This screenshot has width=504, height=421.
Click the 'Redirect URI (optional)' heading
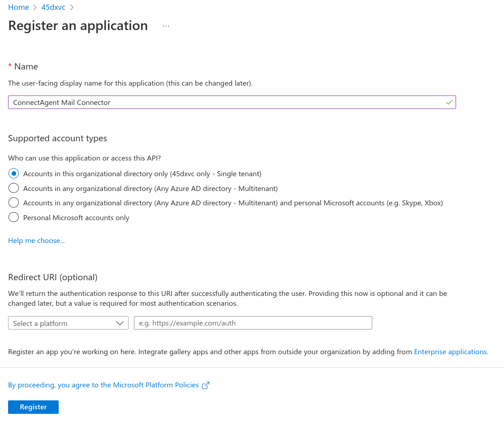point(53,277)
